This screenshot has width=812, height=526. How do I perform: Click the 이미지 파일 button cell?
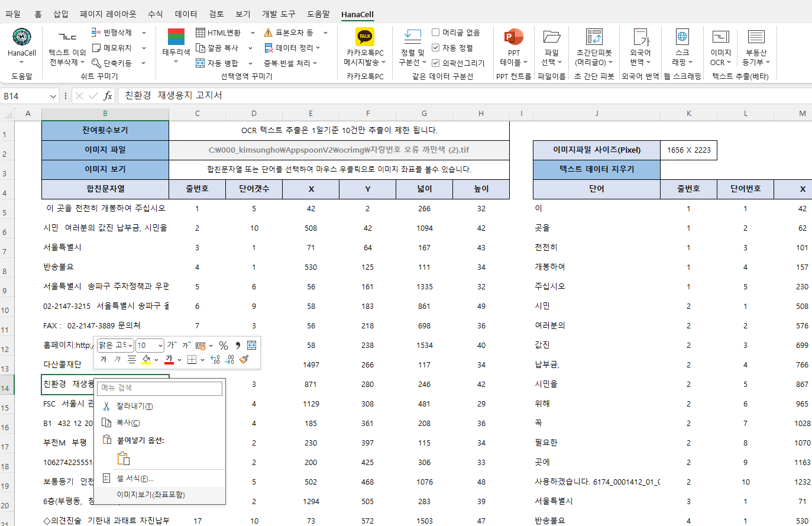105,150
